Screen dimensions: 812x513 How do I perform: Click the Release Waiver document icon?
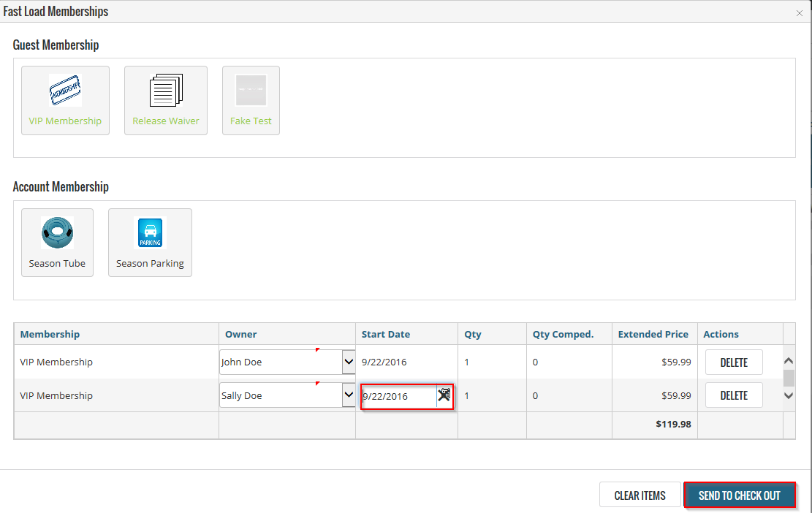point(165,91)
